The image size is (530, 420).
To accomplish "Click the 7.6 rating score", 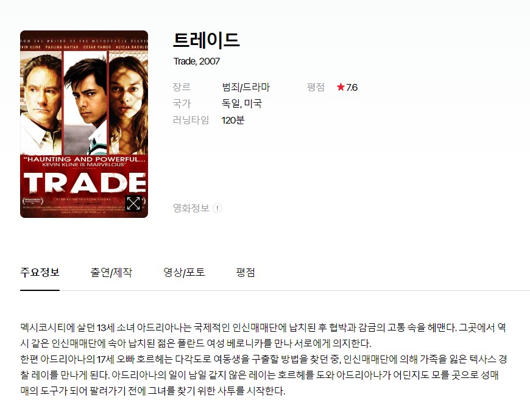I will [x=352, y=88].
